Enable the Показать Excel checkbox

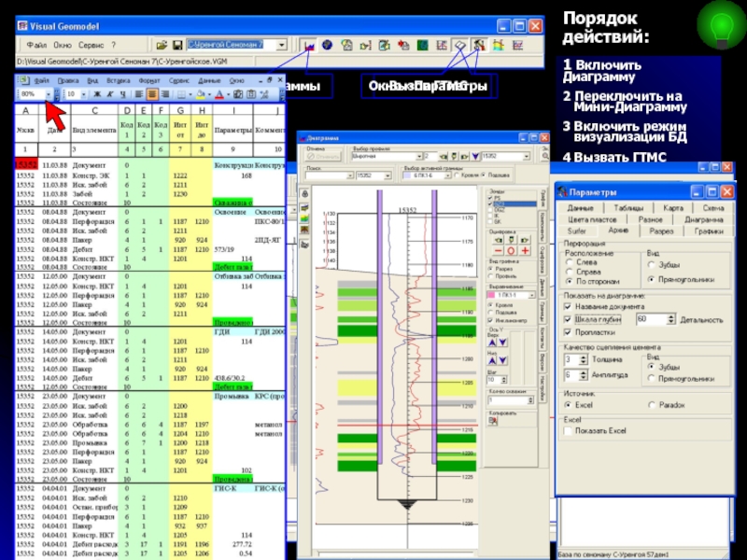(x=567, y=429)
